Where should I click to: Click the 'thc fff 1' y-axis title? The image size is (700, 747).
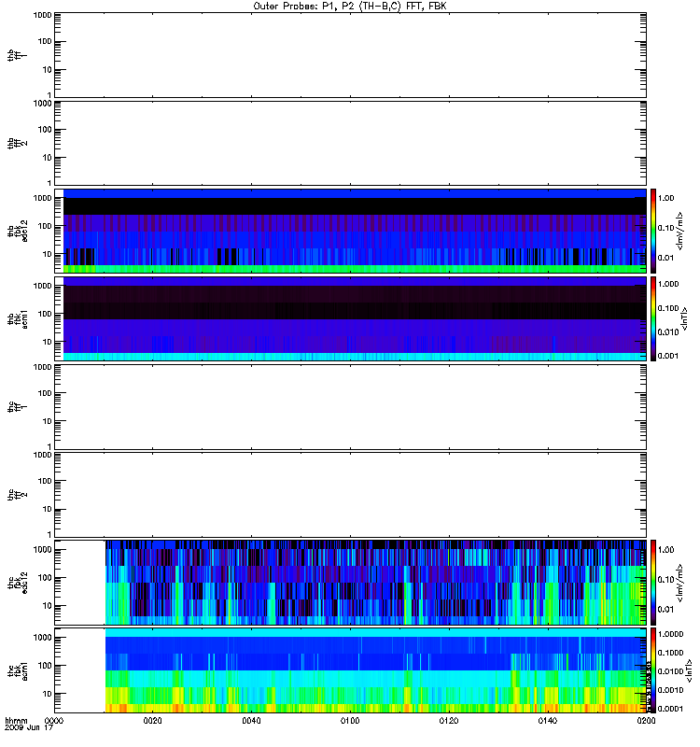click(17, 407)
